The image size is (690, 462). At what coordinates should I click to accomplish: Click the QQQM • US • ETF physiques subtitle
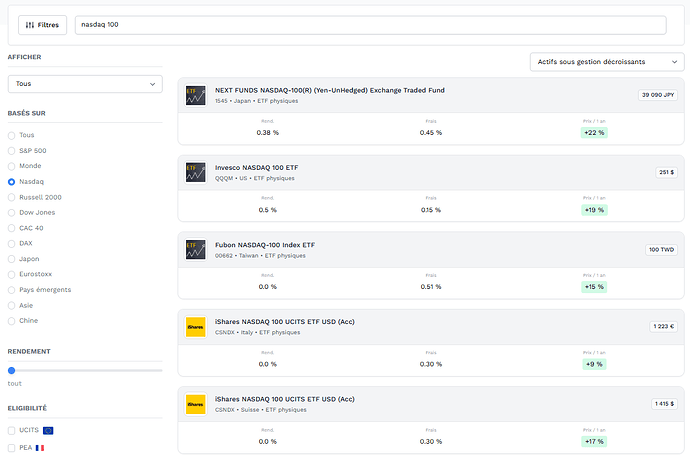(x=255, y=178)
